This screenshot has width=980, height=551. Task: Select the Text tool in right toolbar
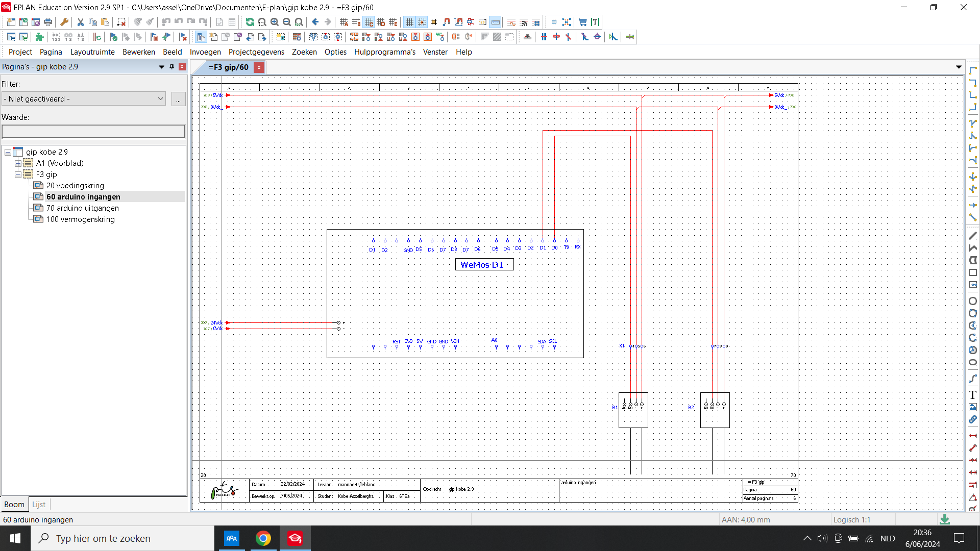tap(973, 395)
